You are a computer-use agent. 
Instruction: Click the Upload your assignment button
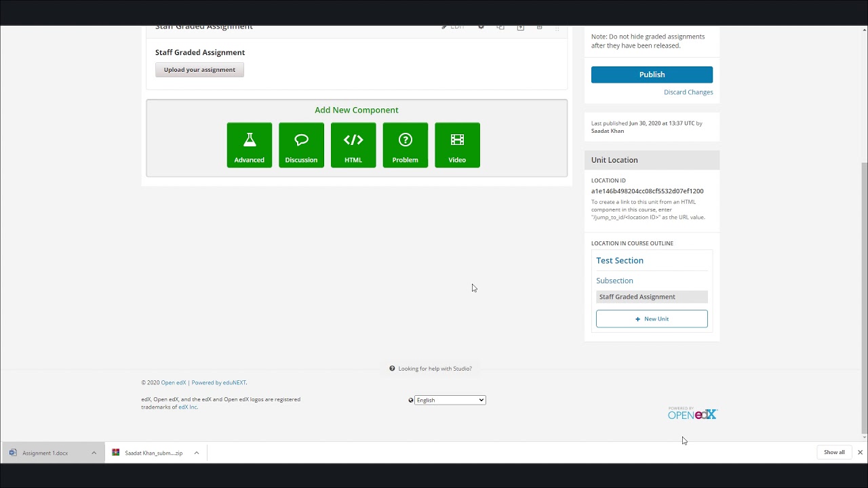199,70
